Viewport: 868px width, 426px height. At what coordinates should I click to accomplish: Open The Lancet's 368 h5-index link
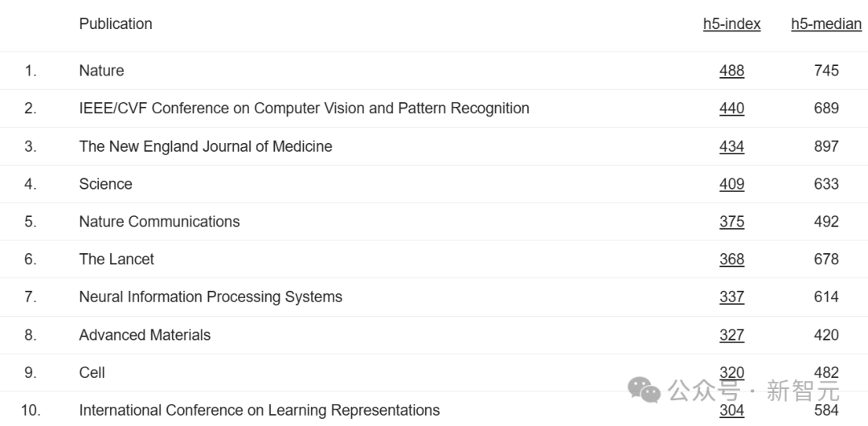pos(732,260)
